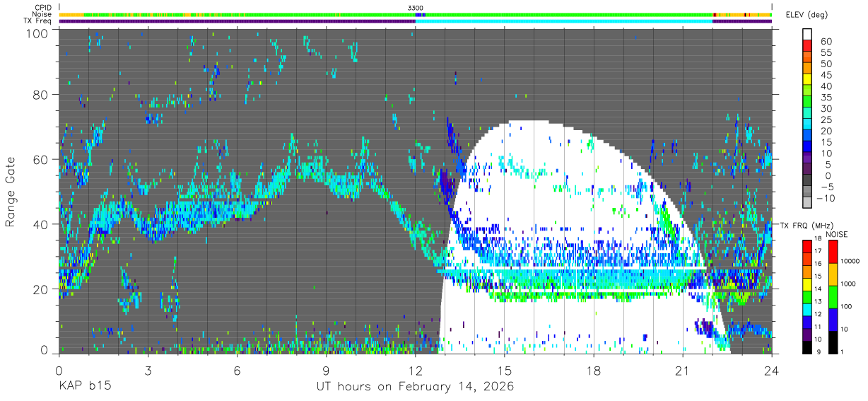Click the 1000 label on NOISE legend
The height and width of the screenshot is (401, 868).
848,284
